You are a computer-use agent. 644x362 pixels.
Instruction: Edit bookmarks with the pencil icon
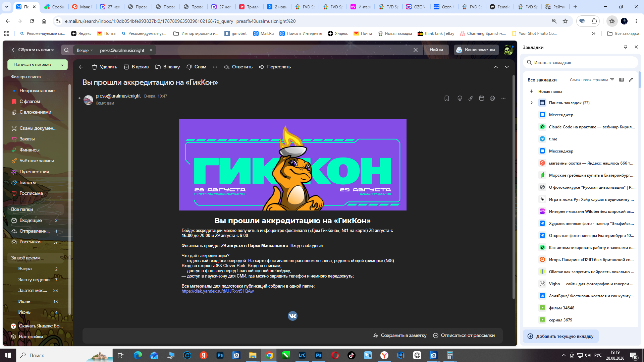(x=631, y=80)
